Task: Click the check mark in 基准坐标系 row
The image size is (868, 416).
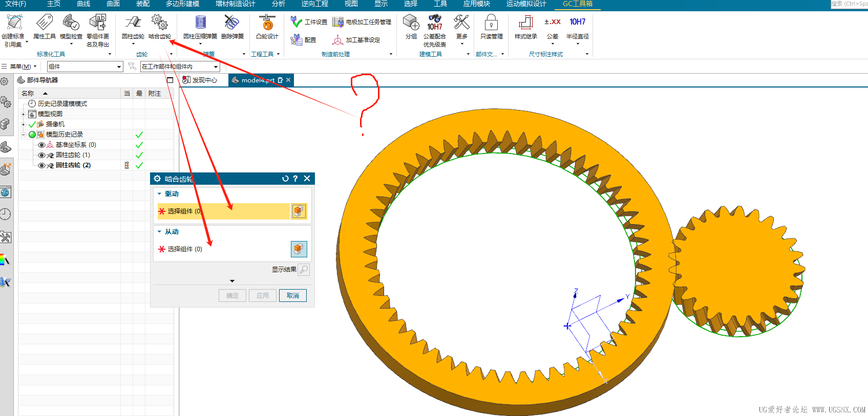Action: pyautogui.click(x=139, y=145)
